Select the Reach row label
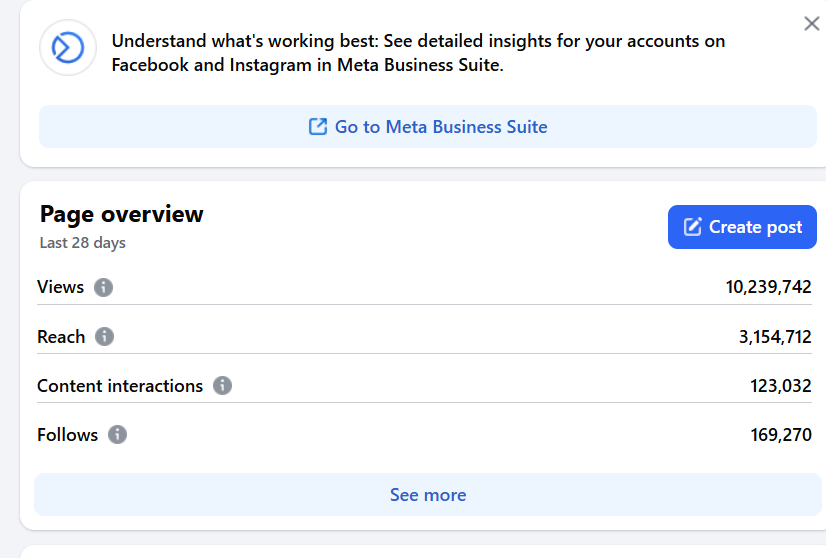Screen dimensions: 826x558 [61, 337]
